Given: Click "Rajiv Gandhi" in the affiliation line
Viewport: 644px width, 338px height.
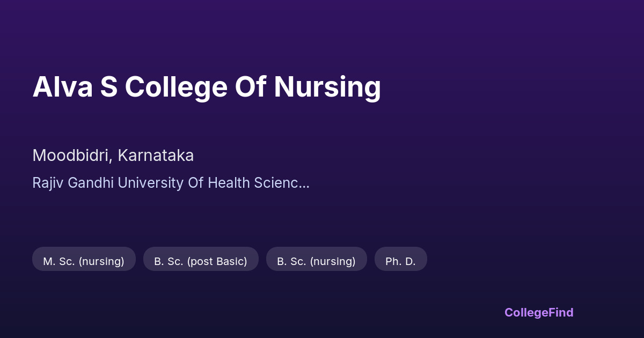Looking at the screenshot, I should pyautogui.click(x=73, y=183).
